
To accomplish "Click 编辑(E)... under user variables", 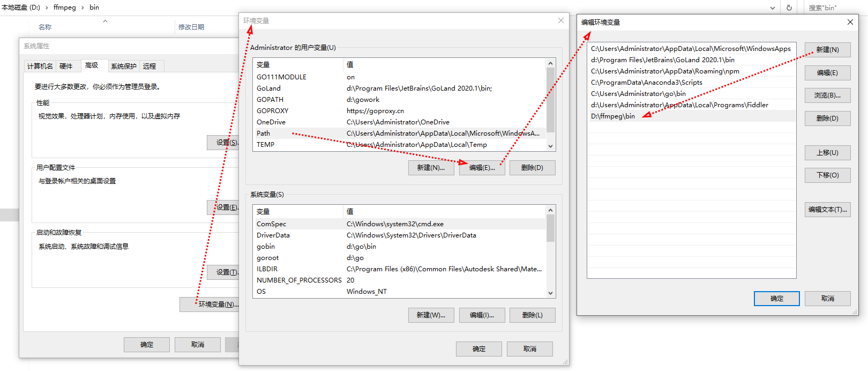I will click(482, 168).
